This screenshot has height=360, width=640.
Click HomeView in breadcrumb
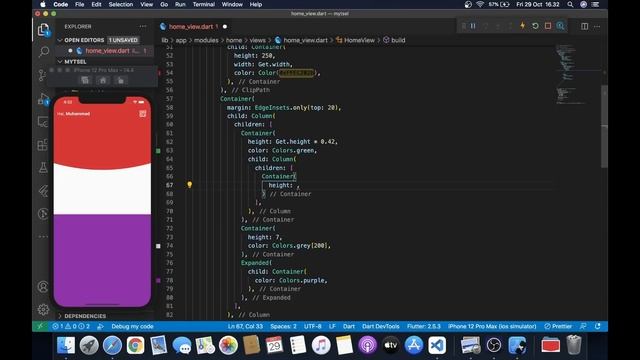pos(359,40)
